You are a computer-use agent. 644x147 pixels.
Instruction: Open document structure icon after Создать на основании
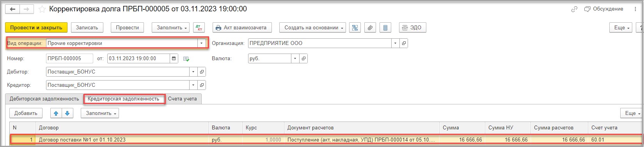click(x=355, y=28)
